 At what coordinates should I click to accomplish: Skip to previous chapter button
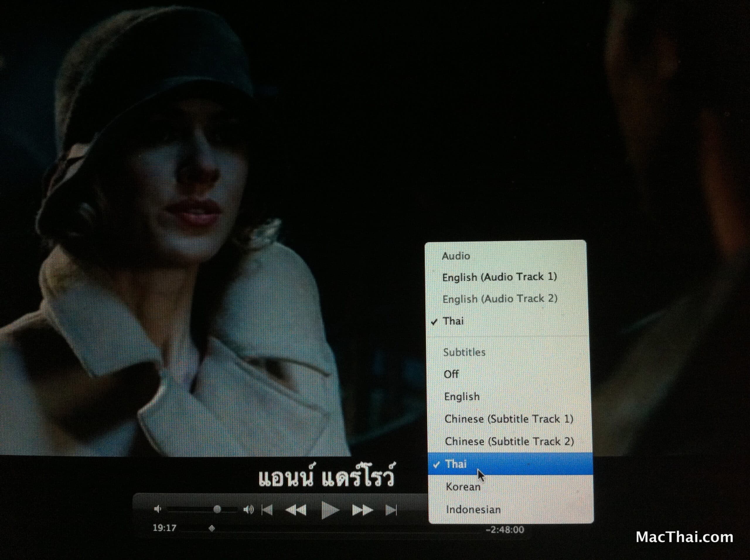coord(267,510)
